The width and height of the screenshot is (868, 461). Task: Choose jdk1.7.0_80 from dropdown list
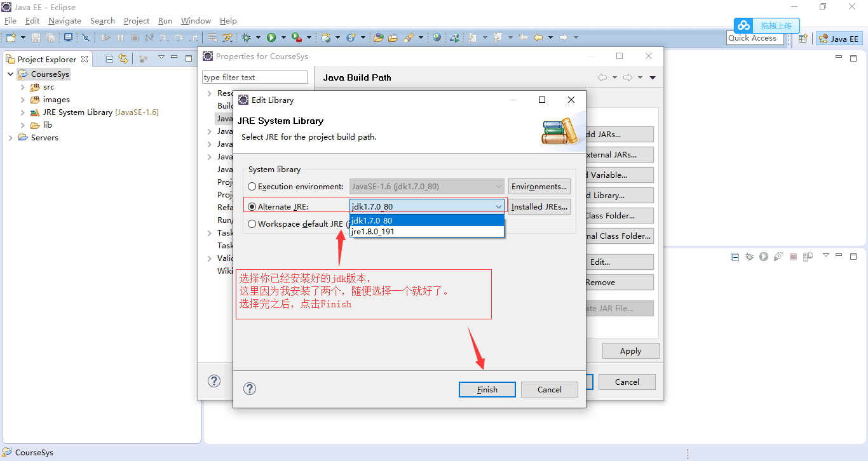pyautogui.click(x=427, y=220)
